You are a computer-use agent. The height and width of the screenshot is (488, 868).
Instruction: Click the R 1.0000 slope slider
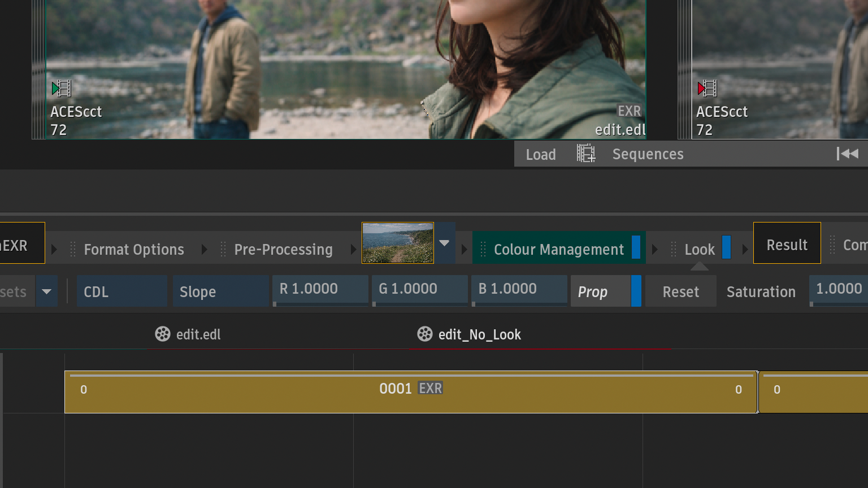pos(320,290)
